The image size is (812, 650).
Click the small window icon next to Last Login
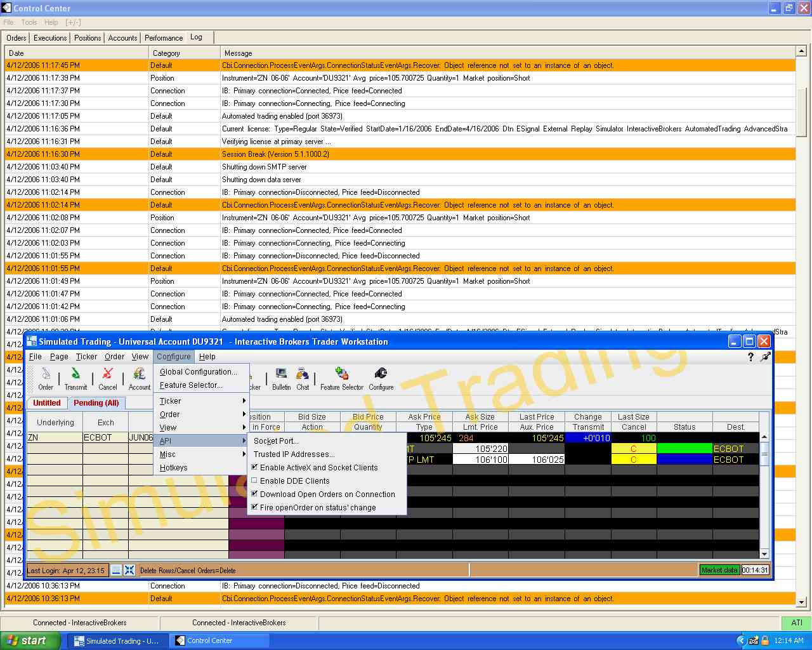click(116, 570)
